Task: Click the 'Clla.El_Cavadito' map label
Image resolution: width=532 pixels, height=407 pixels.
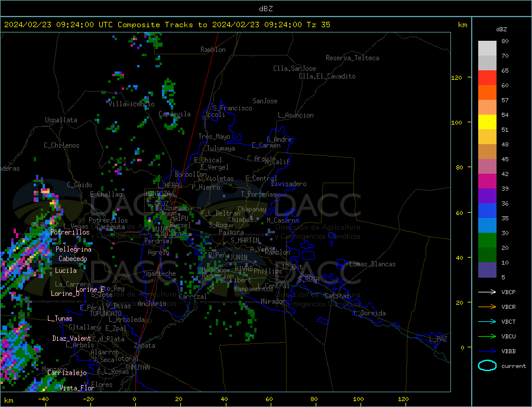Action: pos(327,76)
